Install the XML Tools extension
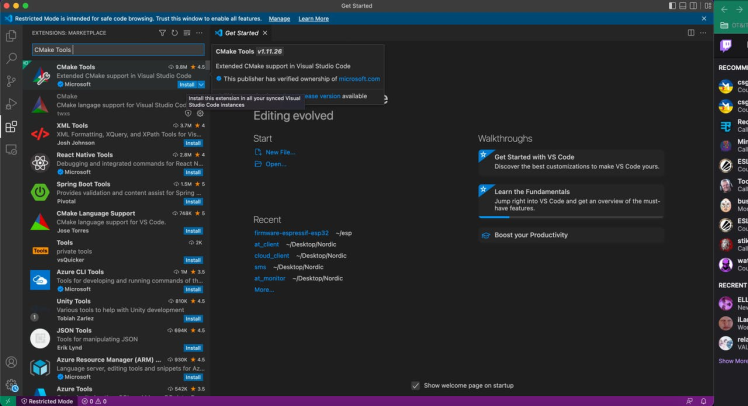Screen dimensions: 748x406 (x=193, y=143)
